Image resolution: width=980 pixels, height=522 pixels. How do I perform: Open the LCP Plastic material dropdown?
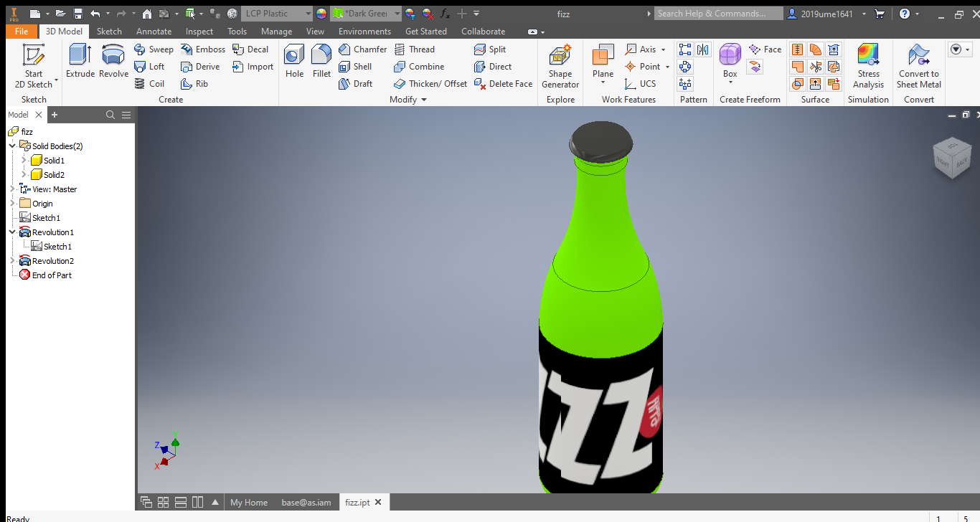pos(308,14)
